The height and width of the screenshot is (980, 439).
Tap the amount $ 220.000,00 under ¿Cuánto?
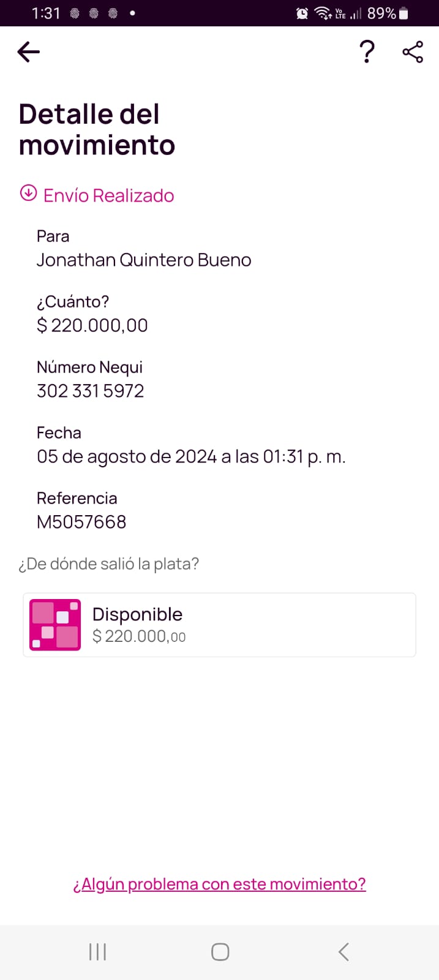[92, 325]
